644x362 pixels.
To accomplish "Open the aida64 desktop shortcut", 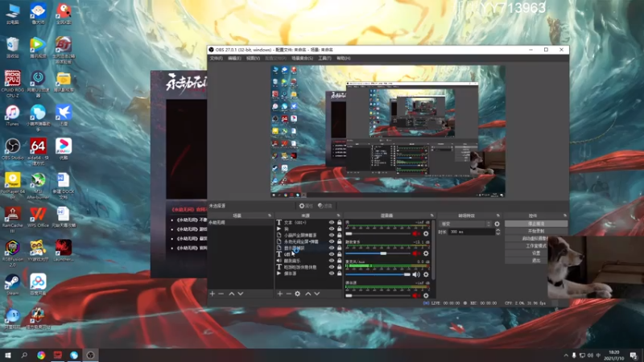I will pyautogui.click(x=38, y=151).
